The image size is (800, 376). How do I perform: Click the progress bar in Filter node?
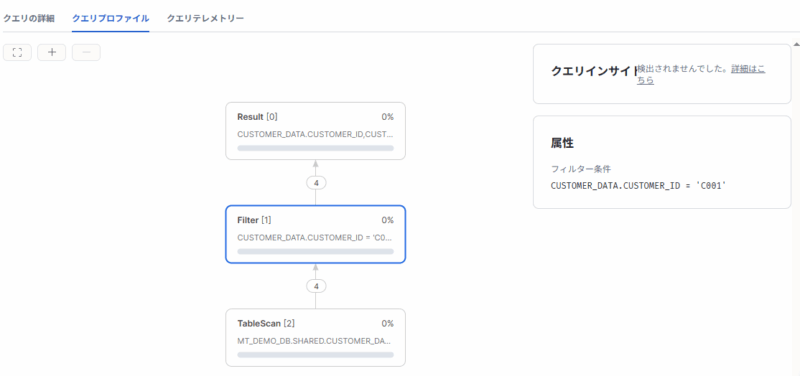(315, 251)
